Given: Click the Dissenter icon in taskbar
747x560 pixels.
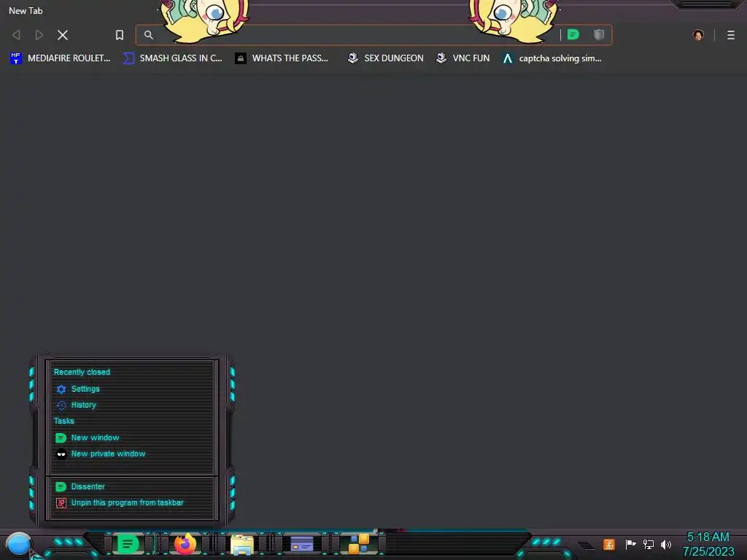Looking at the screenshot, I should click(x=127, y=544).
